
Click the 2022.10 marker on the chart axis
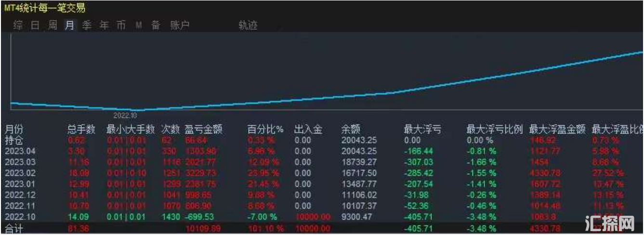pos(125,116)
